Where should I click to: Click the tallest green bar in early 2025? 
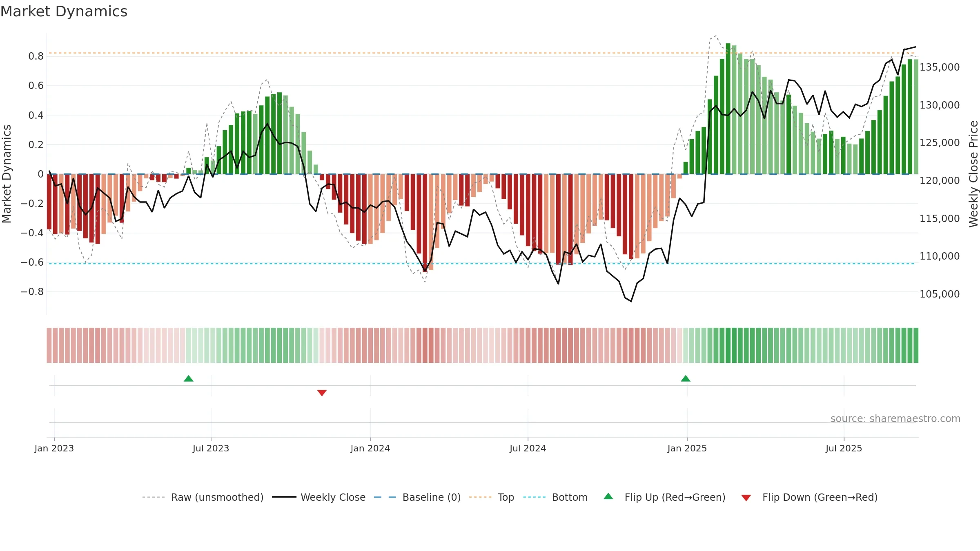click(x=728, y=109)
